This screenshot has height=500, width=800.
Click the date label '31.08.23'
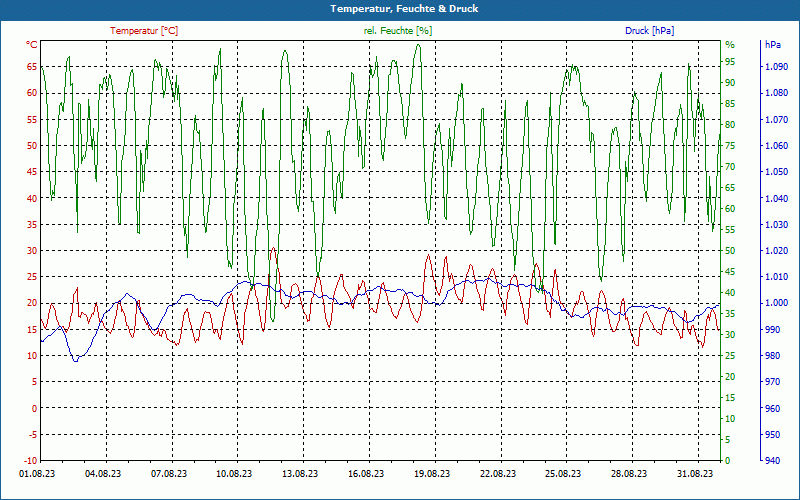pos(694,473)
